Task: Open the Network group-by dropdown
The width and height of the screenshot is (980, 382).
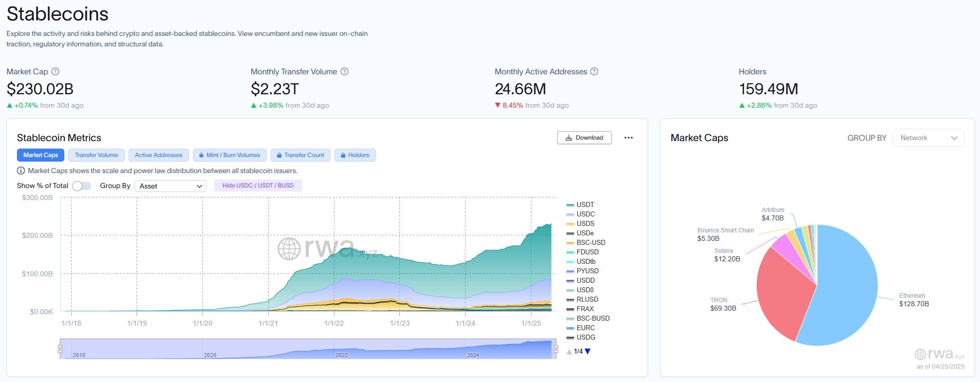Action: [928, 138]
